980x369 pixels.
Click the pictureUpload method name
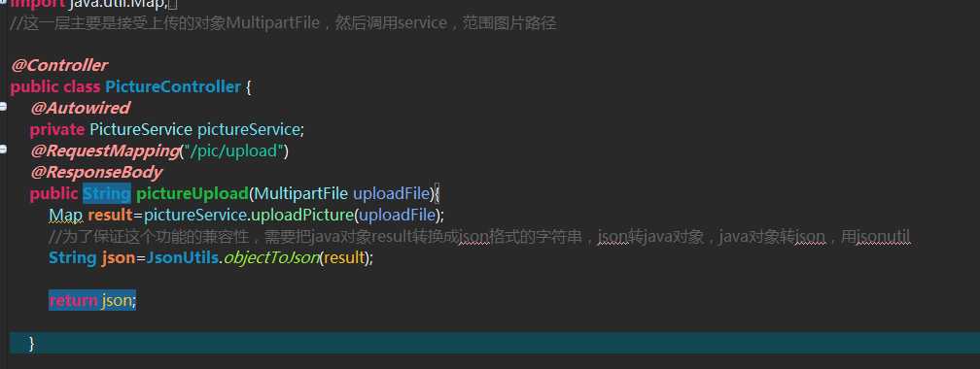point(192,193)
